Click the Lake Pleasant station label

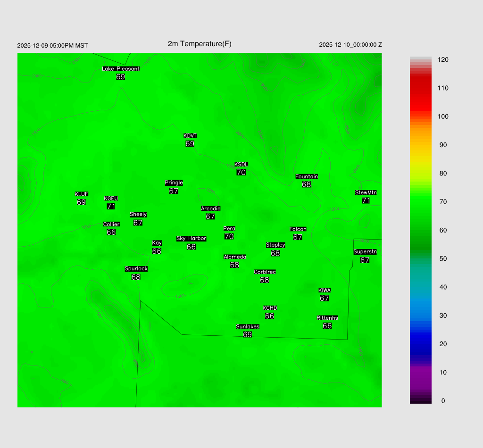[x=121, y=69]
